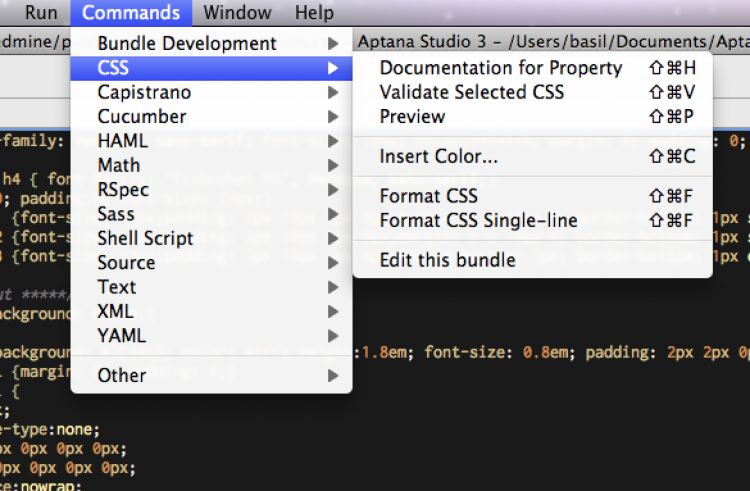Viewport: 750px width, 491px height.
Task: Open the Insert Color picker command
Action: click(439, 157)
